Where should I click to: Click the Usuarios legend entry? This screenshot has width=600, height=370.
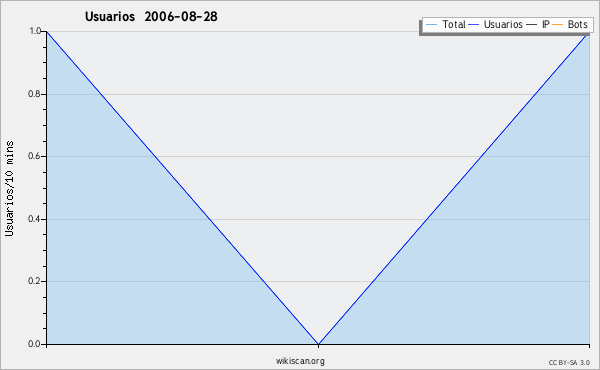[496, 24]
